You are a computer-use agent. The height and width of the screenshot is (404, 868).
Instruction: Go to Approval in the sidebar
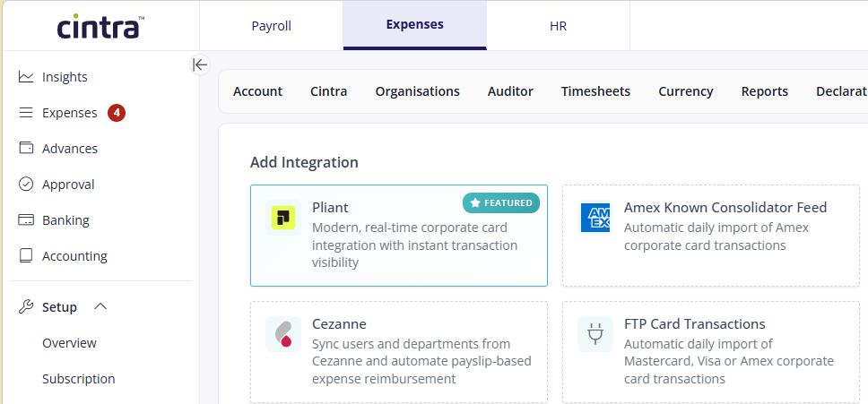coord(68,184)
